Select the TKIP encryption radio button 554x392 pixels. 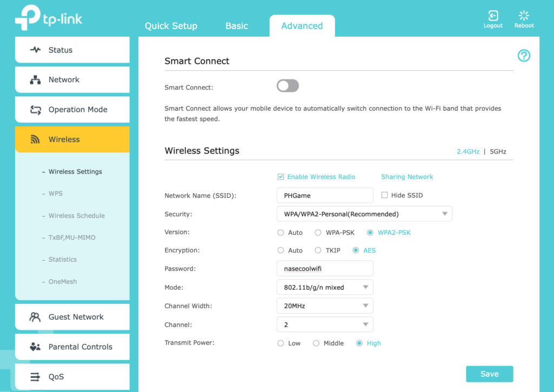coord(318,250)
